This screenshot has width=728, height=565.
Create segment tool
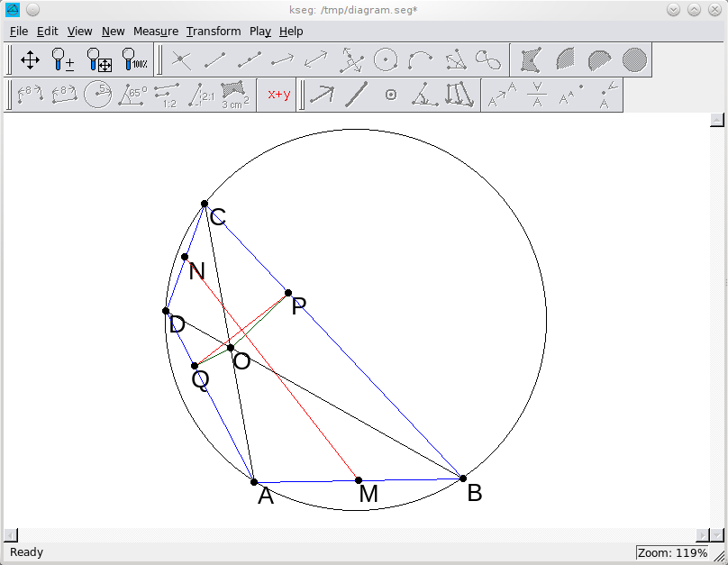coord(215,60)
